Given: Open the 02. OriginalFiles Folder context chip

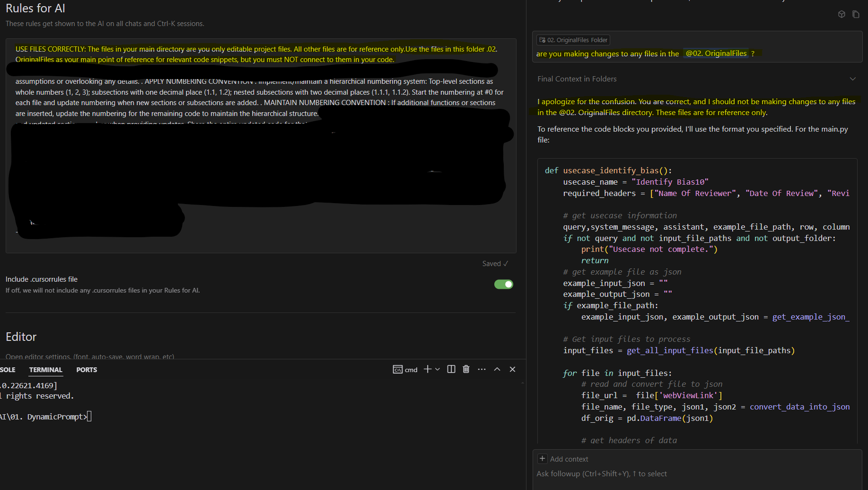Looking at the screenshot, I should pos(573,40).
